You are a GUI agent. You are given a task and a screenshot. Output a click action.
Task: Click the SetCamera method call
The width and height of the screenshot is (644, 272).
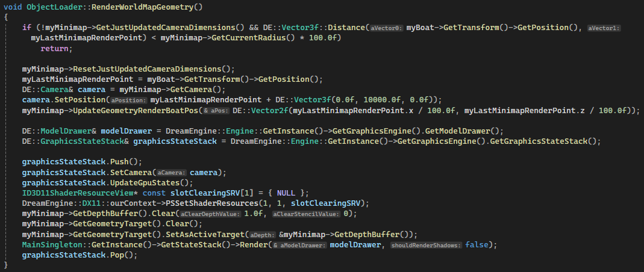[131, 172]
